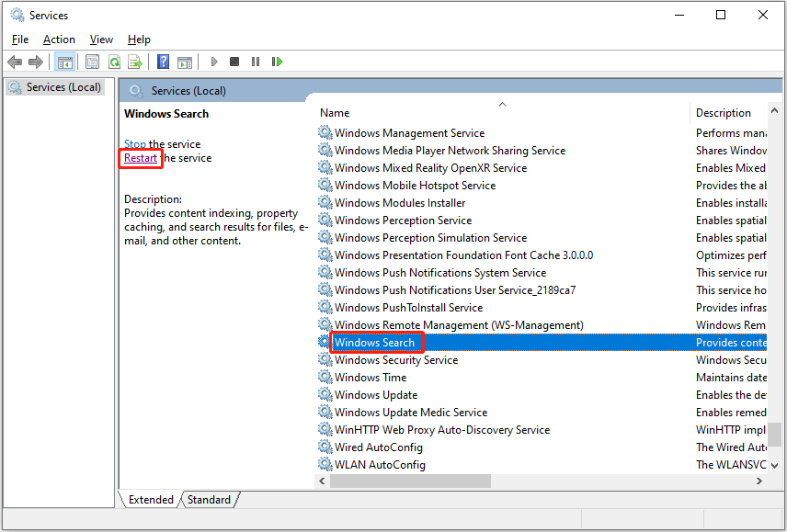787x532 pixels.
Task: Click the Forward arrow toolbar icon
Action: [36, 62]
